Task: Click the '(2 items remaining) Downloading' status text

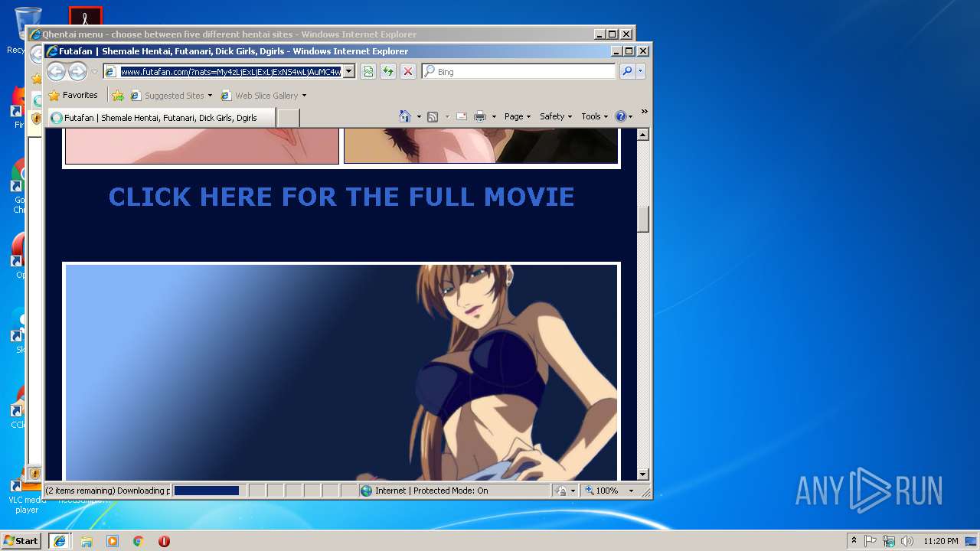Action: (x=107, y=491)
